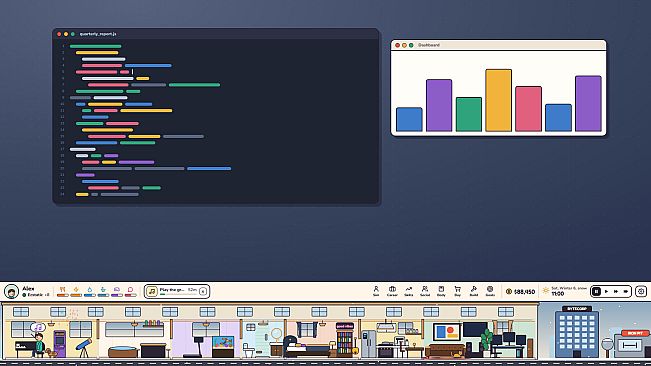
Task: Set game speed to normal play
Action: [606, 291]
